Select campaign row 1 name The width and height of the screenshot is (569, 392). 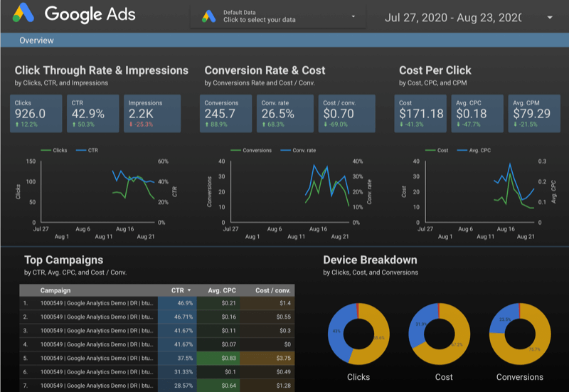click(97, 303)
